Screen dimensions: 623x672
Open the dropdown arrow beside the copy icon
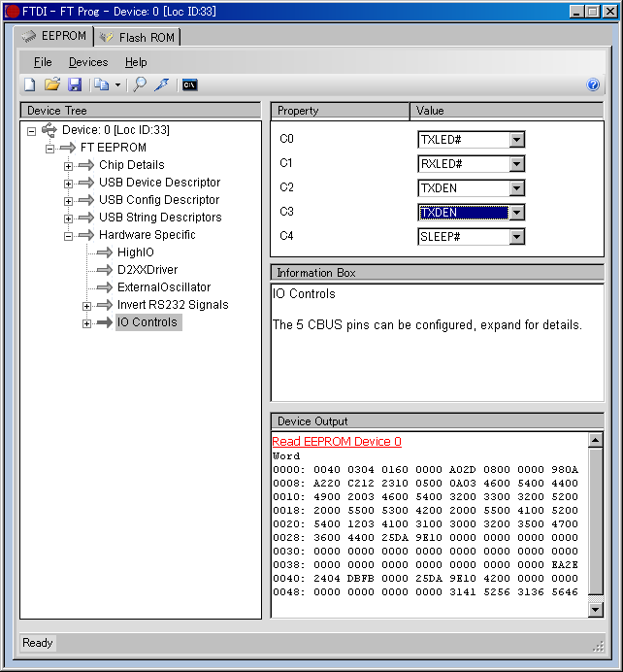pos(117,84)
